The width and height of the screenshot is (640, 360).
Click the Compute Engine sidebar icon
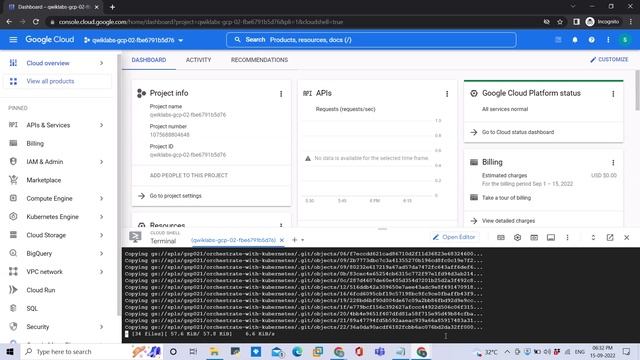pos(13,198)
